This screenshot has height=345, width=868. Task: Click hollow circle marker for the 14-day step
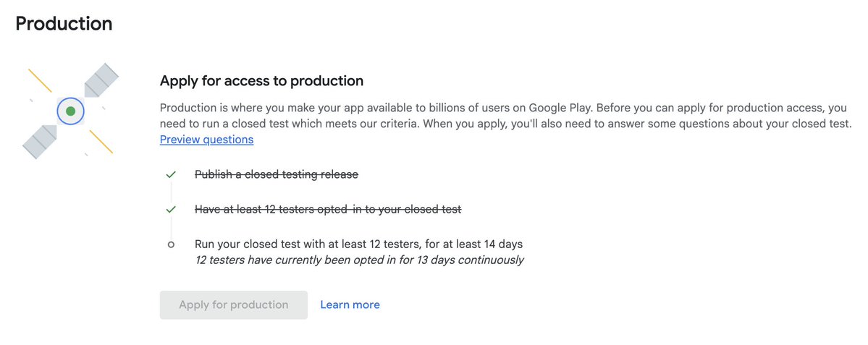[x=171, y=244]
